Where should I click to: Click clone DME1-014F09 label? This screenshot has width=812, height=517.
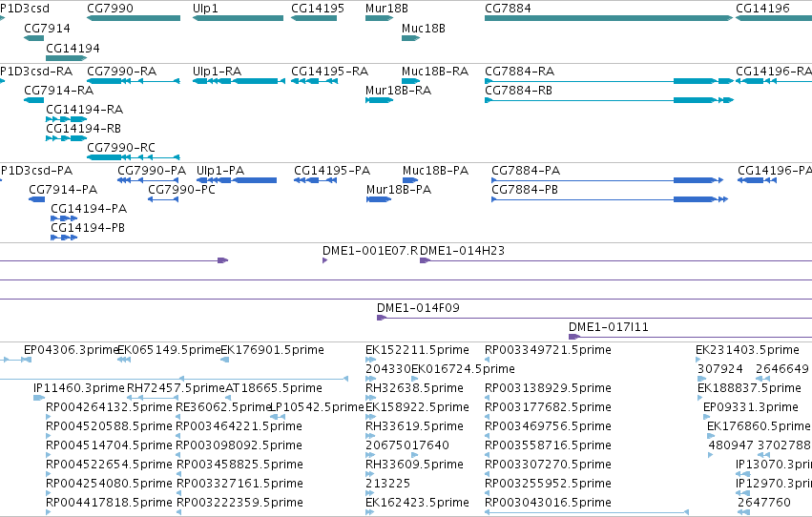click(x=419, y=308)
